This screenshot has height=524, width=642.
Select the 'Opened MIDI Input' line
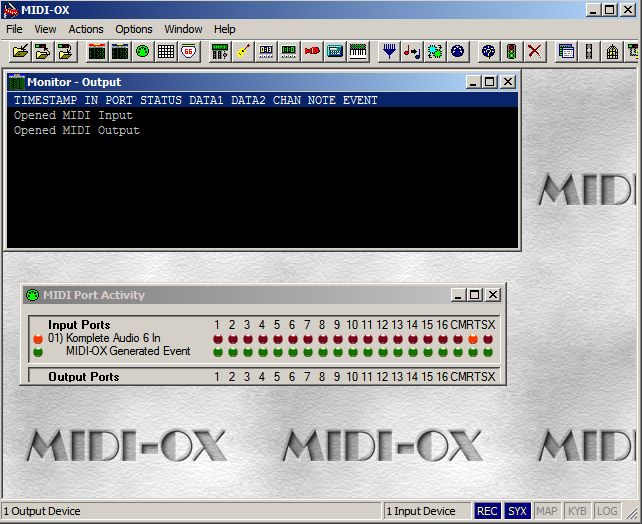[x=73, y=115]
